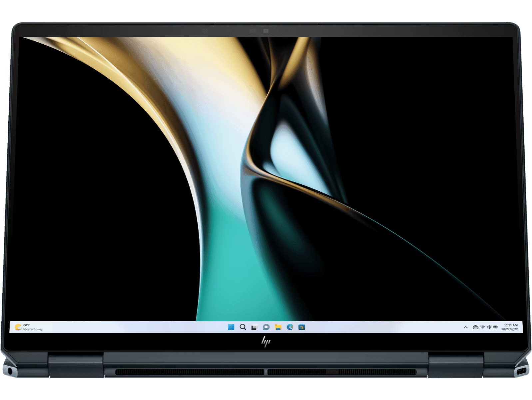
Task: Open Wi-Fi network quick settings
Action: coord(482,327)
